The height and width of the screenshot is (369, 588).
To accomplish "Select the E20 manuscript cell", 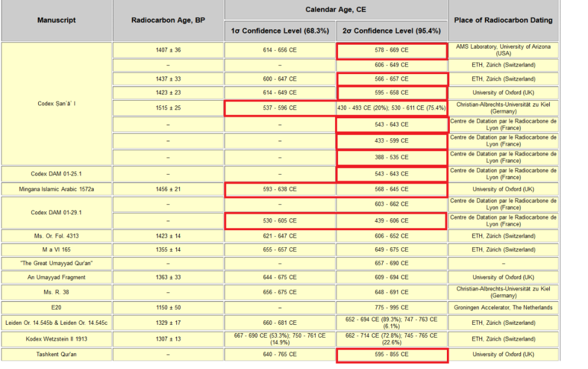I will pos(56,308).
